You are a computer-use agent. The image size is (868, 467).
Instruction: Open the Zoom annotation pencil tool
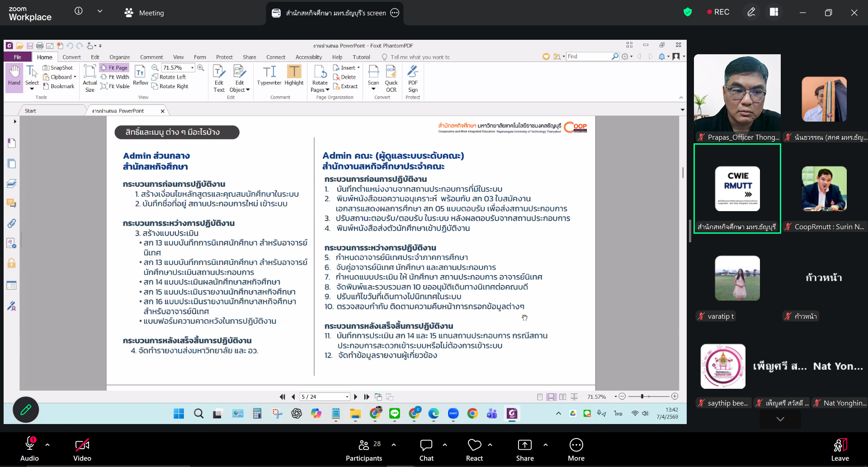pos(751,12)
